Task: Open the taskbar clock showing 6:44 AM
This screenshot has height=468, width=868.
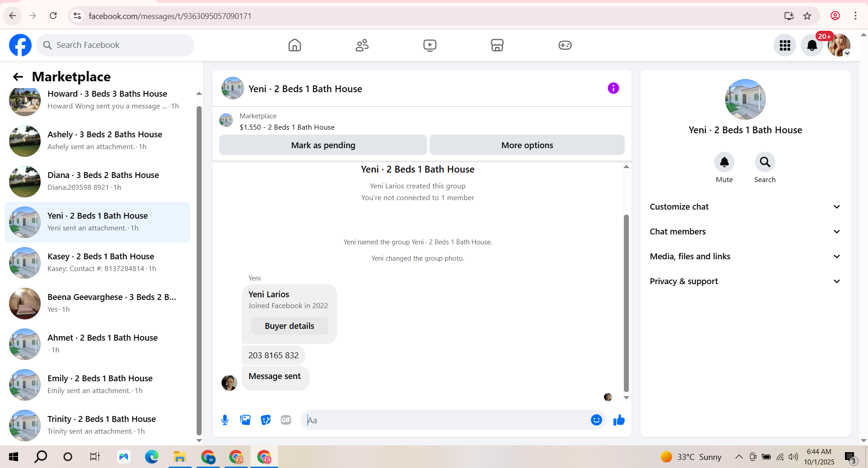Action: (x=819, y=457)
